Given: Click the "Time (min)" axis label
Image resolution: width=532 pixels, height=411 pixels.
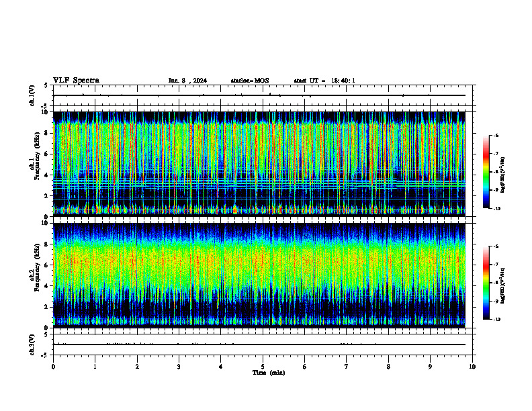Looking at the screenshot, I should pyautogui.click(x=269, y=373).
